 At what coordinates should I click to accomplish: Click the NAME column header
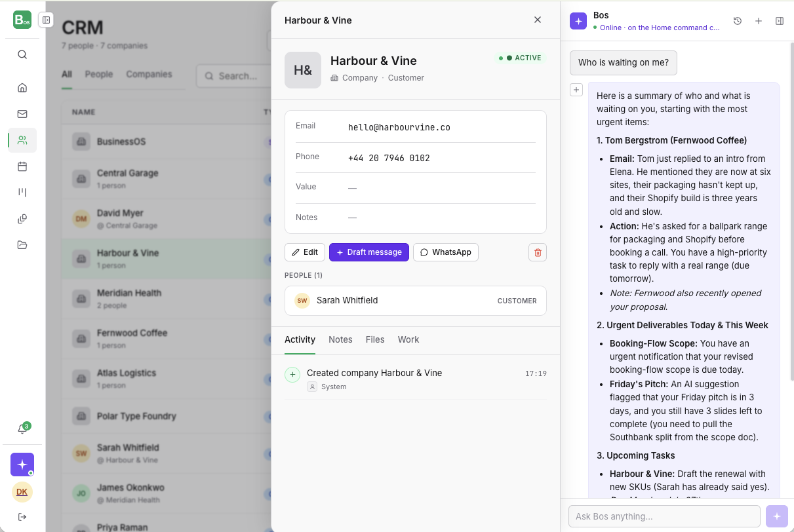84,112
